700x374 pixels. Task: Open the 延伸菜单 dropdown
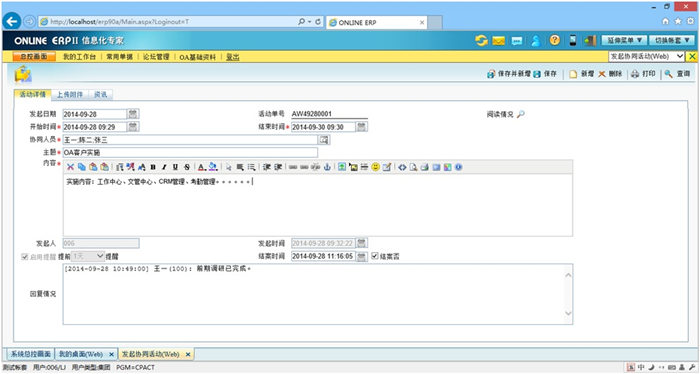624,41
